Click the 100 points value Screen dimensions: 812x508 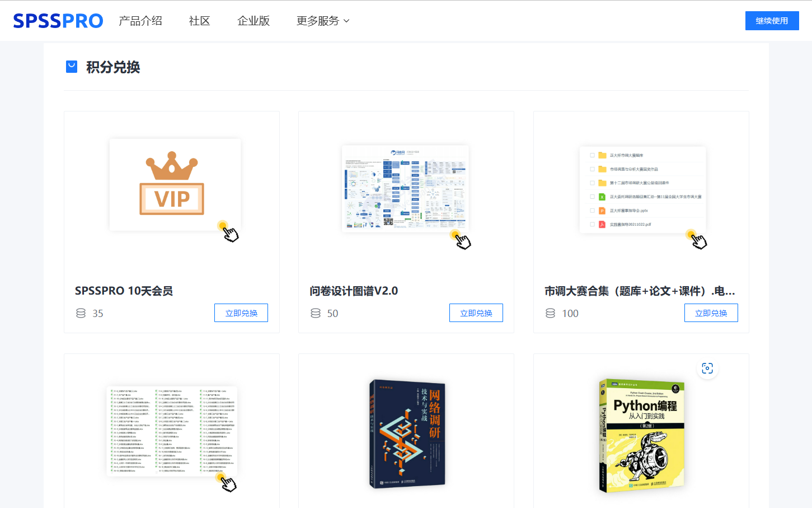[x=570, y=314]
